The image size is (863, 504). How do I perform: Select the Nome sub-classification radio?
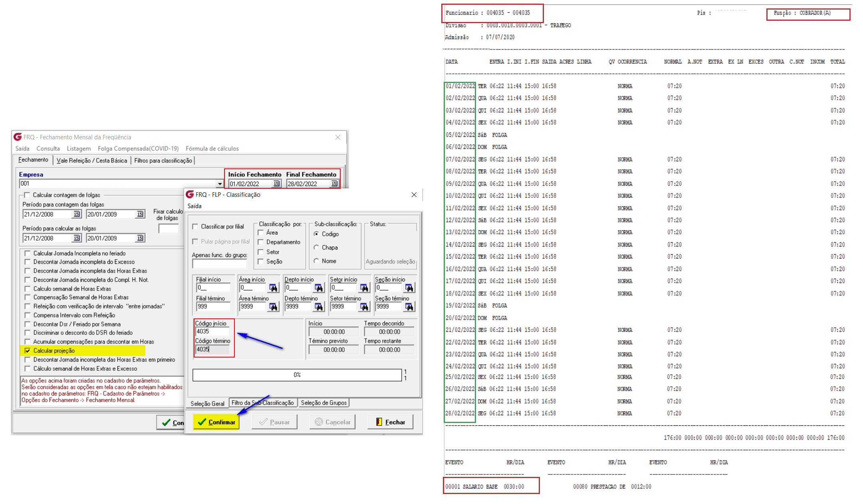coord(316,261)
